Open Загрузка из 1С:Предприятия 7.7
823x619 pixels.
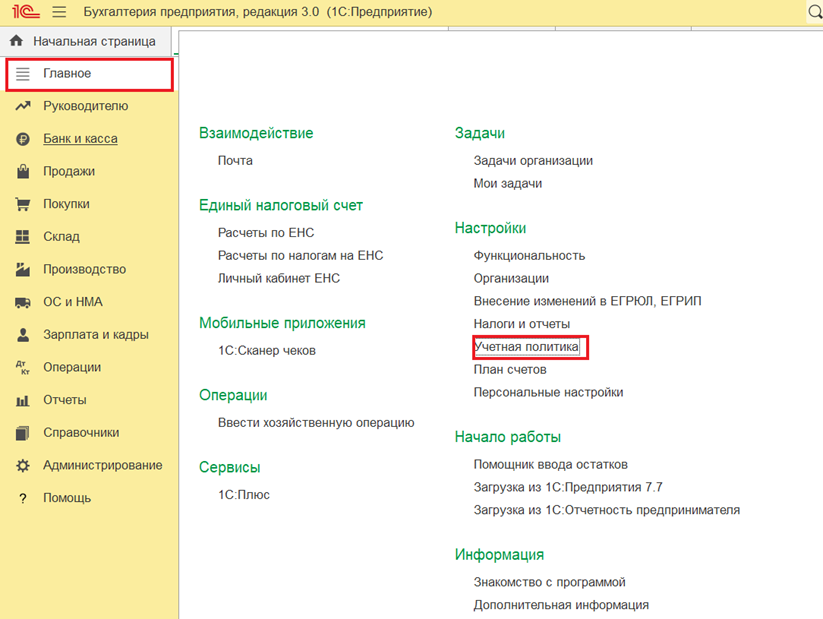click(x=568, y=487)
